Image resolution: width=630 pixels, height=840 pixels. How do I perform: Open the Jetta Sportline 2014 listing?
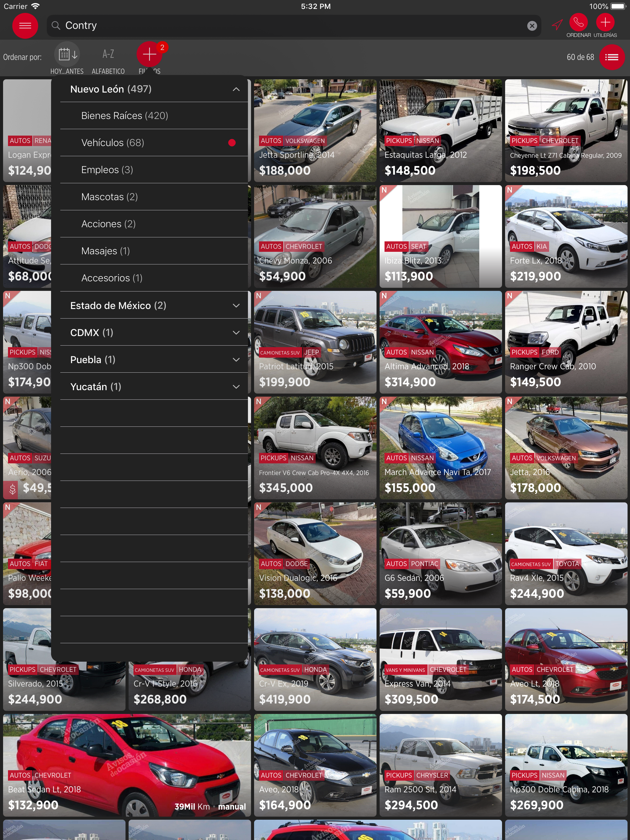(x=315, y=131)
